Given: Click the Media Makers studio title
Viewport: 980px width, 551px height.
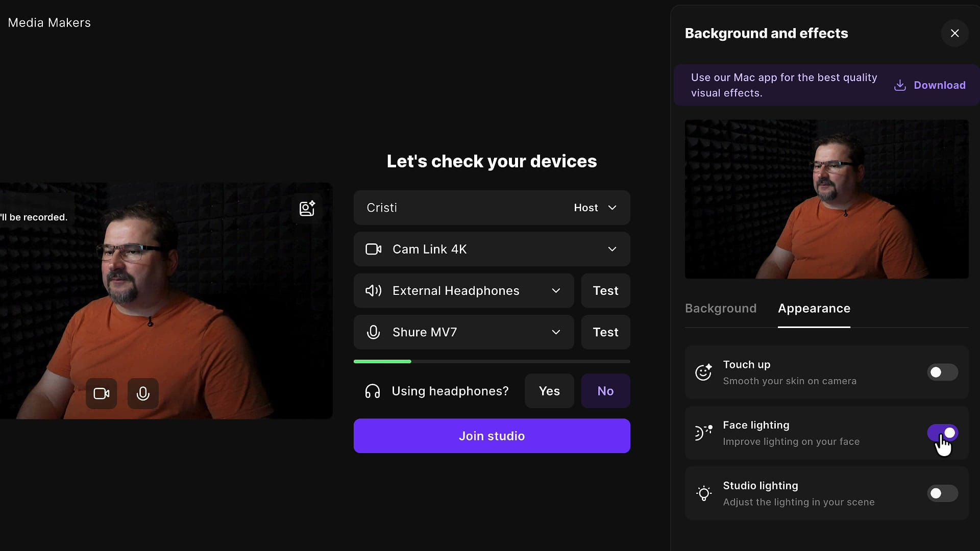Looking at the screenshot, I should pyautogui.click(x=49, y=23).
